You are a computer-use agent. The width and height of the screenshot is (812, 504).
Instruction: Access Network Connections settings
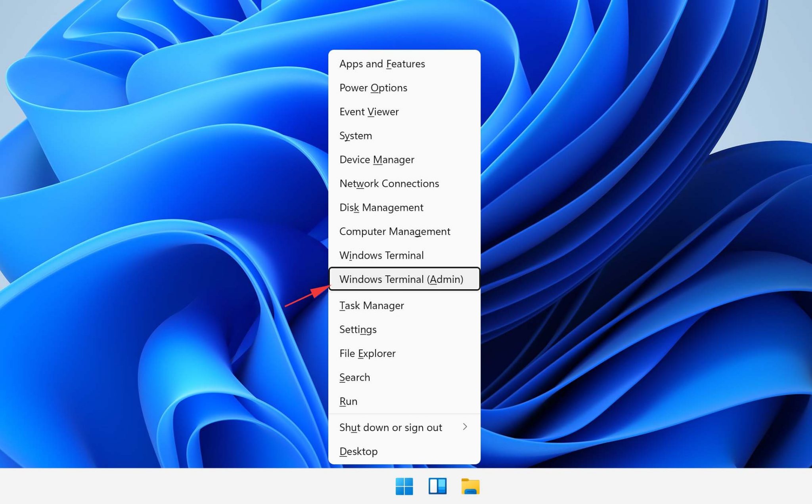[389, 183]
